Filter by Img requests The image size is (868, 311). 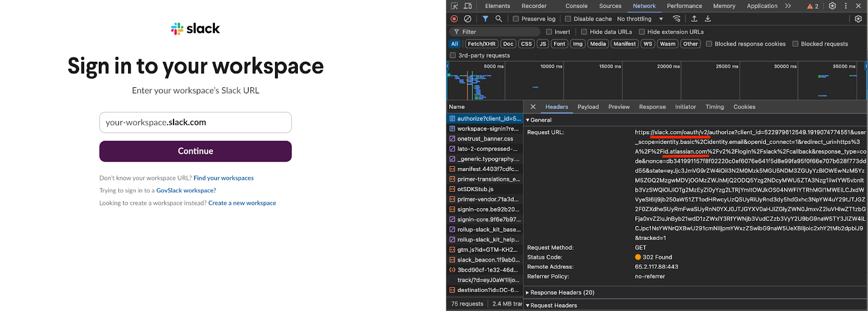[578, 44]
